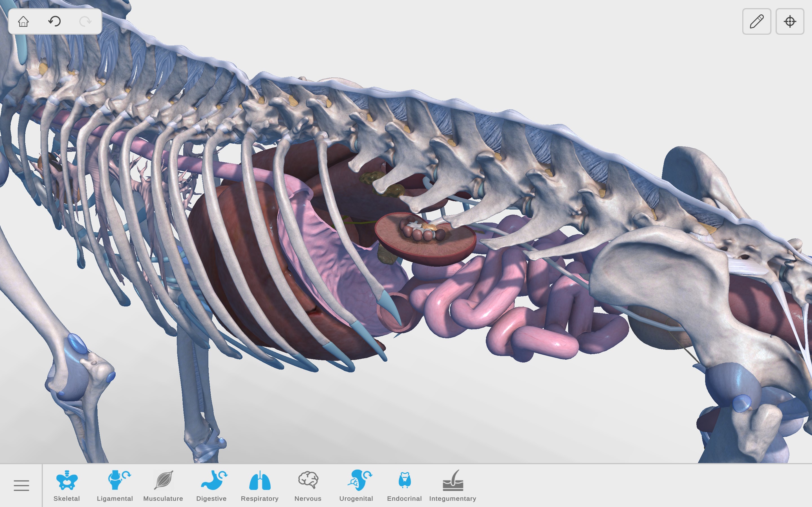
Task: Open the annotation pencil tool
Action: 757,21
